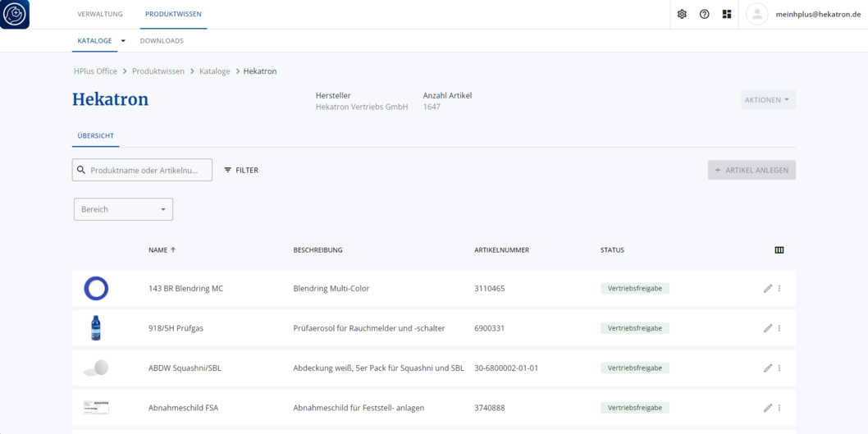Open more options for 918/5H Prüfgas

779,328
